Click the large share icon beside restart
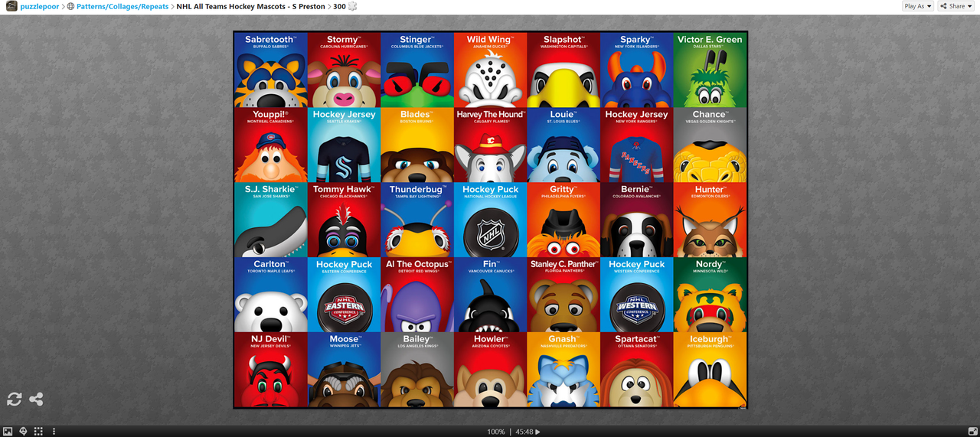 [36, 399]
